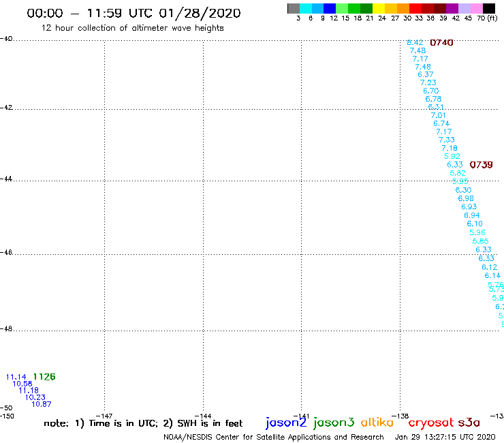Click the NOAA/NESDIS credit line
504x443 pixels.
coord(274,438)
